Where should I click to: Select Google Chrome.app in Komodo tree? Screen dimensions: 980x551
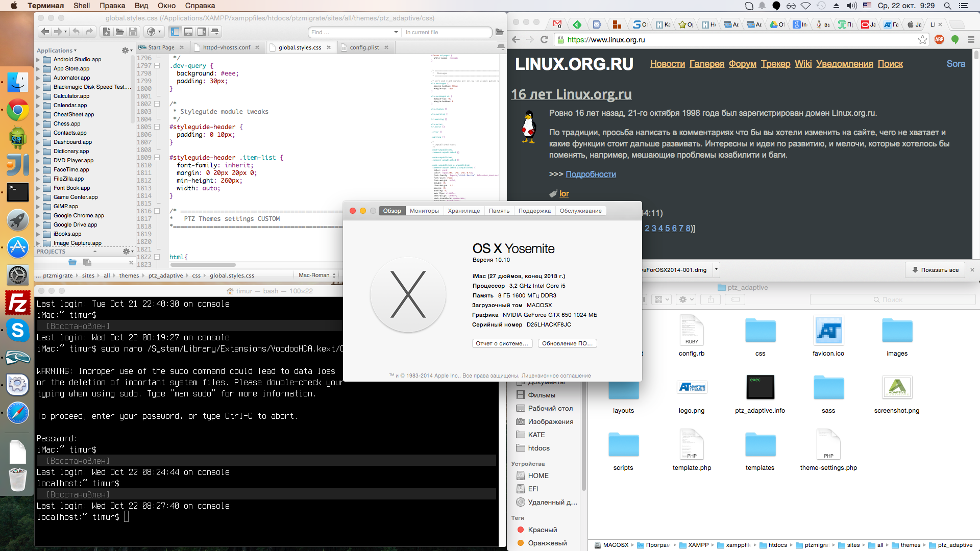click(x=79, y=215)
